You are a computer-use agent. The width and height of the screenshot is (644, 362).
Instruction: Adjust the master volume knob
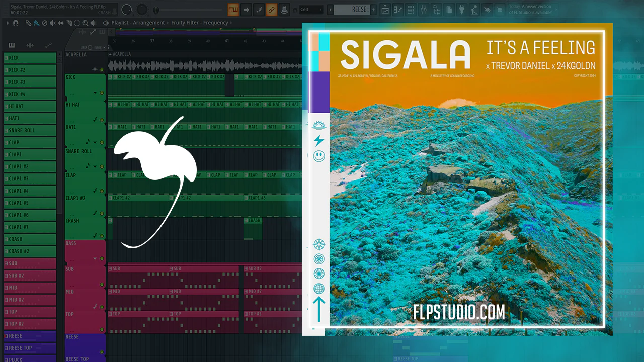coord(126,9)
